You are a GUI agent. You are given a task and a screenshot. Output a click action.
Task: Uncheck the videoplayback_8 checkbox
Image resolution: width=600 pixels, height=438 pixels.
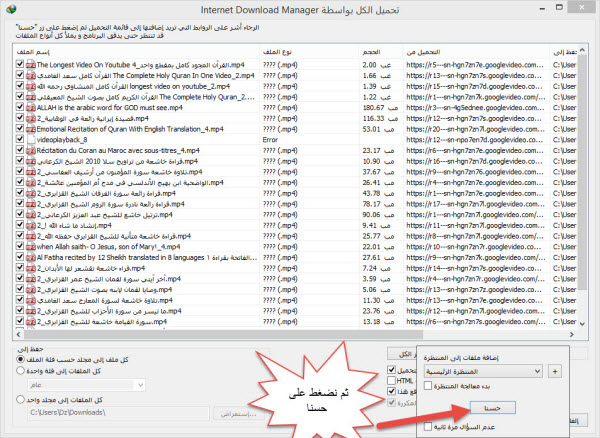tap(20, 139)
